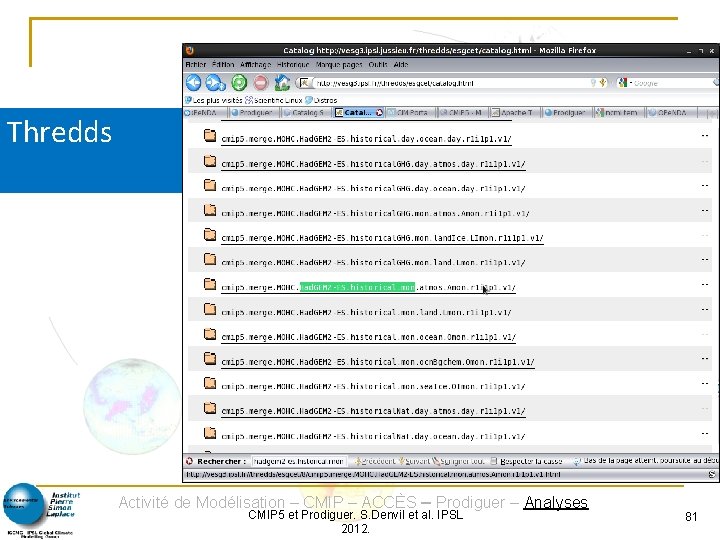Click the red stop loading icon
Viewport: 720px width, 540px height.
click(x=261, y=83)
